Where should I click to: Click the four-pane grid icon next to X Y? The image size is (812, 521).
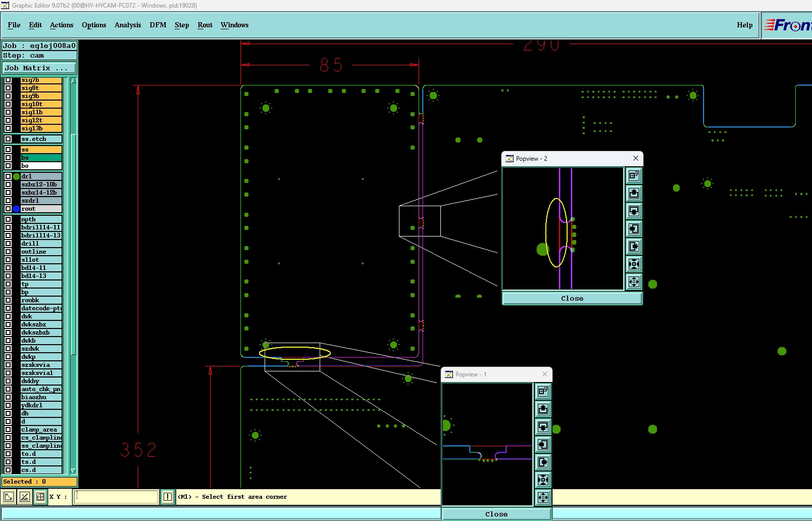coord(40,497)
